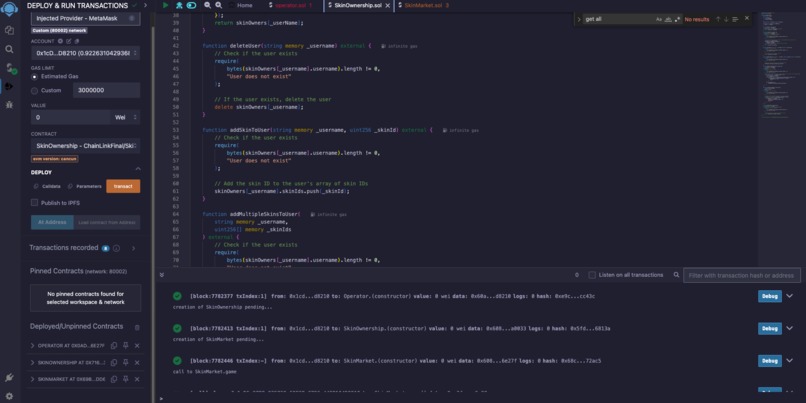Expand SkinOwnership constructor transaction details
Screen dimensions: 806x403
[790, 328]
